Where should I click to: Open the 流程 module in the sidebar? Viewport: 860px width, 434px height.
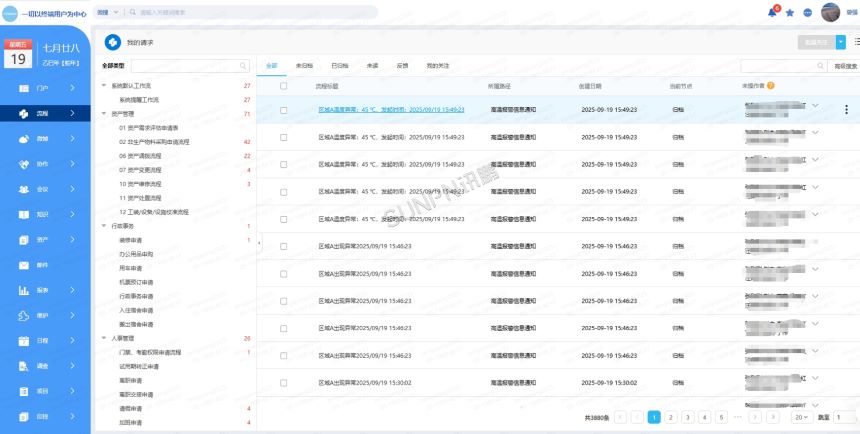[x=45, y=114]
